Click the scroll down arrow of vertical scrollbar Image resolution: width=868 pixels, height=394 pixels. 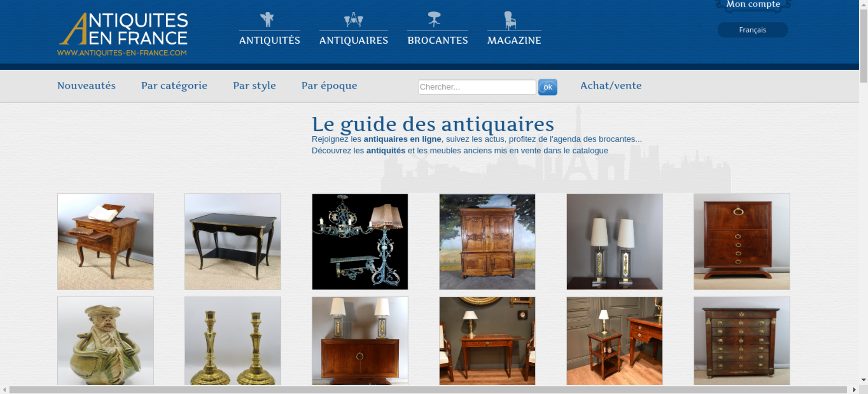[x=863, y=380]
